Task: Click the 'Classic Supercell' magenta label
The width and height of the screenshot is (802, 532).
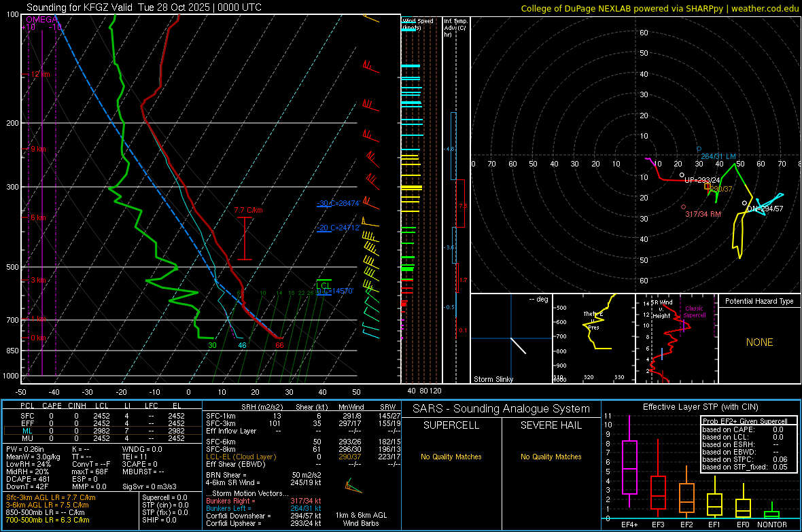Action: coord(694,312)
